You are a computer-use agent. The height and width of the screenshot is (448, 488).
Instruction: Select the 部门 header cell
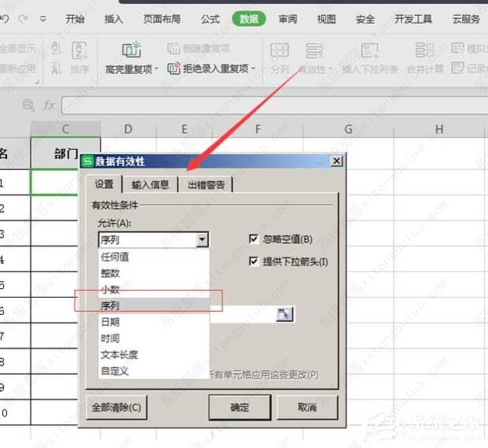(65, 154)
